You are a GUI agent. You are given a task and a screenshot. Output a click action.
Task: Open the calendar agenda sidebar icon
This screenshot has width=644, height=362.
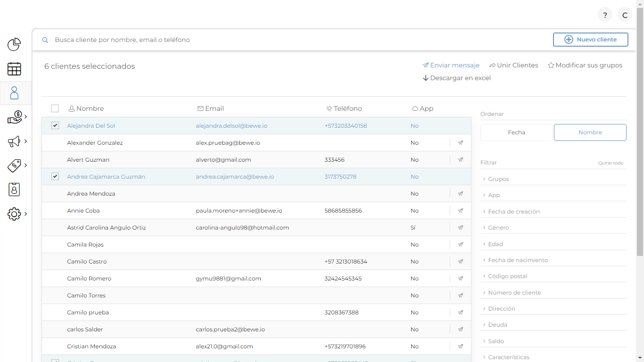click(14, 69)
